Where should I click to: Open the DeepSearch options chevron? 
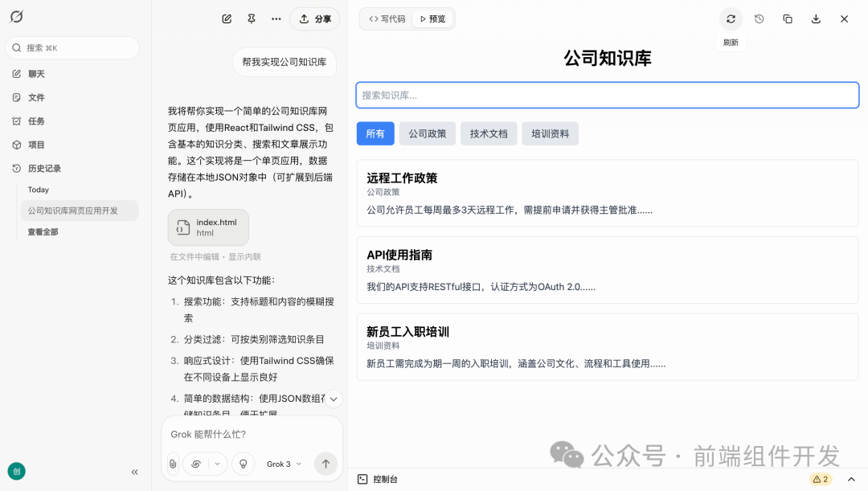(x=215, y=464)
